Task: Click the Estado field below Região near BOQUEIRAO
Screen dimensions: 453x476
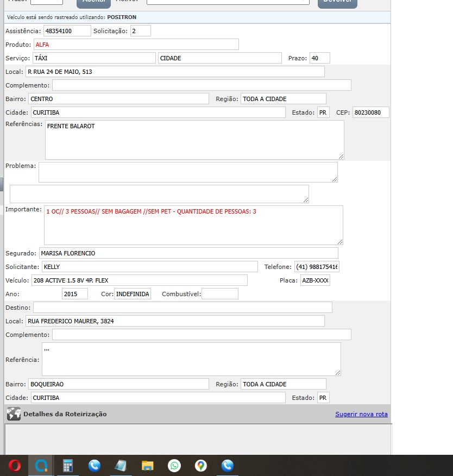Action: 323,398
